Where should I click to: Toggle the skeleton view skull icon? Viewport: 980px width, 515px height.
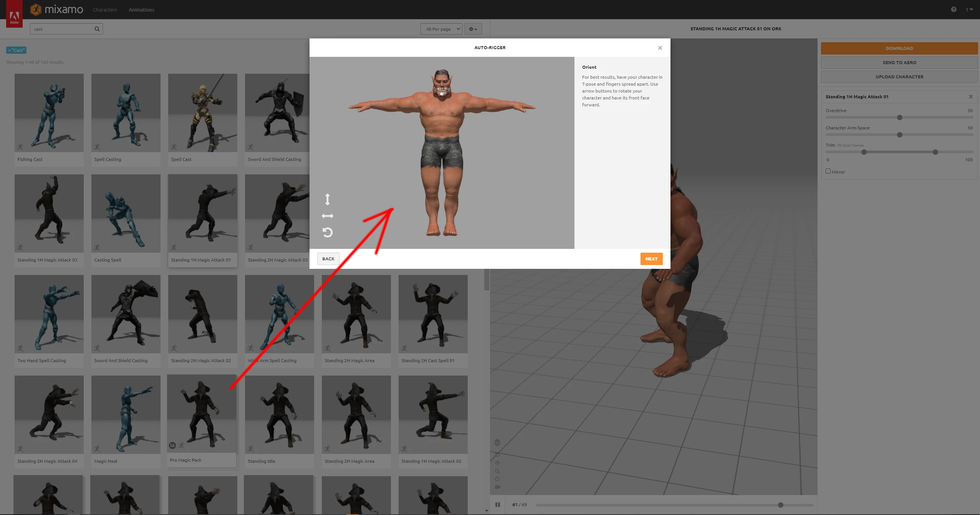click(x=497, y=442)
